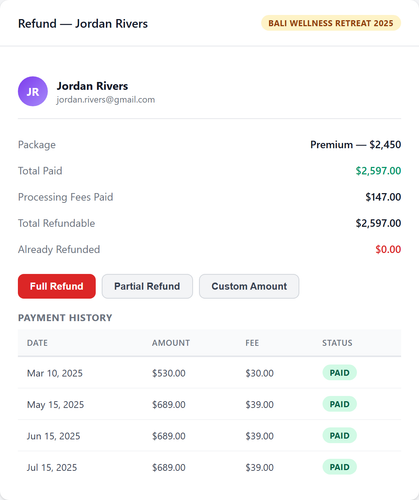Image resolution: width=419 pixels, height=500 pixels.
Task: Select the Jun 15, 2025 payment date
Action: (x=54, y=436)
